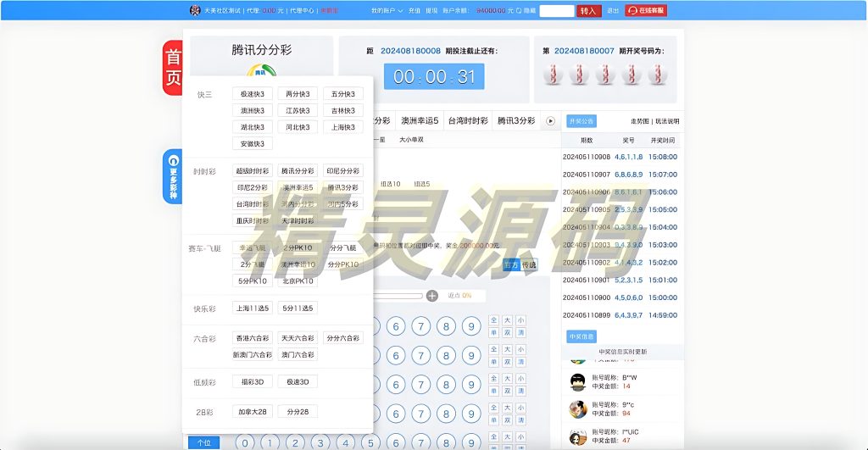Click the 代理中心 link in top bar
Image resolution: width=868 pixels, height=450 pixels.
(x=302, y=10)
